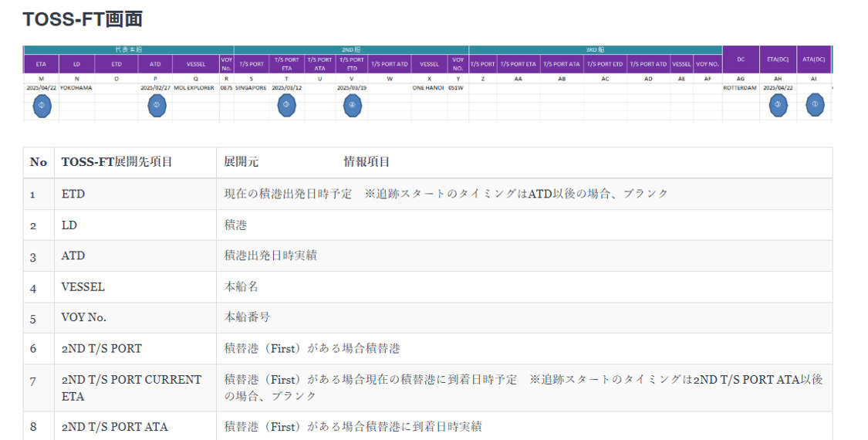The width and height of the screenshot is (868, 440).
Task: Click the TOSS-FT展開先項目 table column header
Action: point(117,162)
